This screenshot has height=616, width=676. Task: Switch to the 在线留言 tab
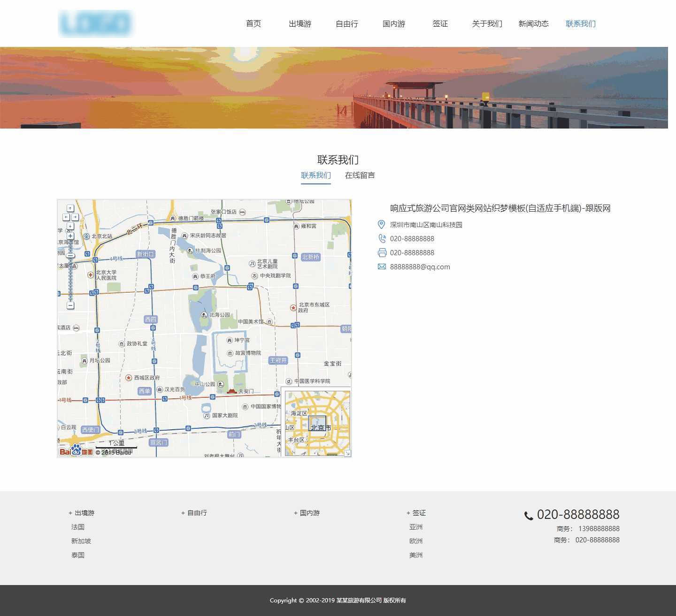pyautogui.click(x=360, y=175)
